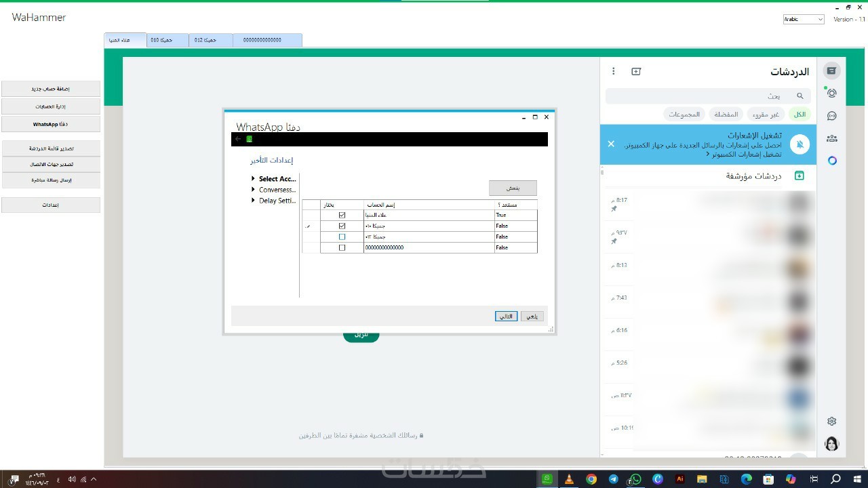Expand the Delay Setti... tree step

[254, 201]
